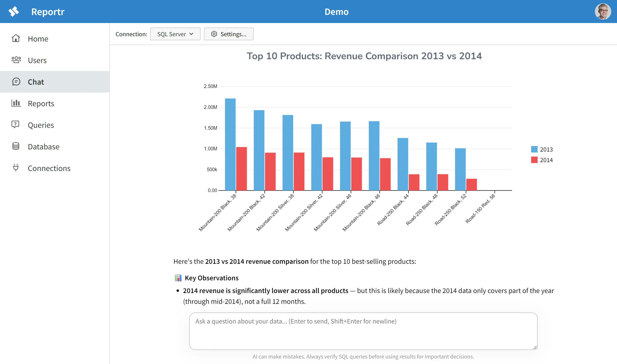Click the Settings... button
The width and height of the screenshot is (617, 364).
(229, 34)
